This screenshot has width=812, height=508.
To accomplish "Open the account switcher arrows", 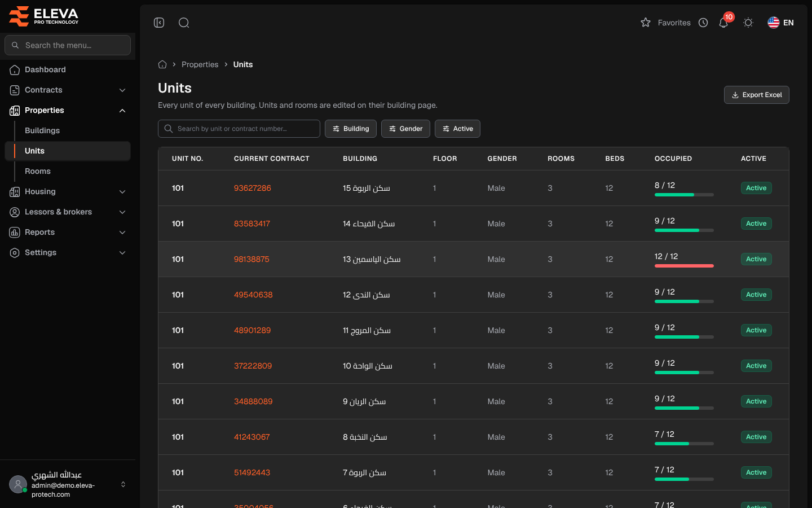I will pos(123,484).
